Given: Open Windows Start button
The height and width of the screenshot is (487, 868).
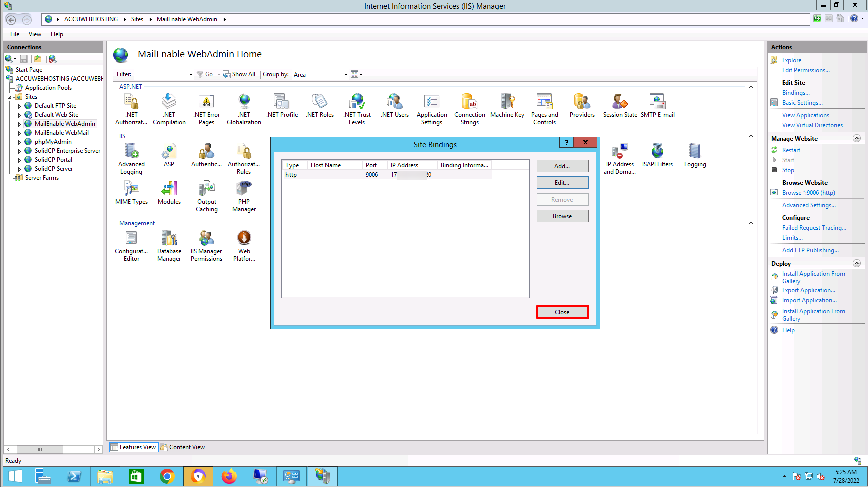Looking at the screenshot, I should pyautogui.click(x=15, y=476).
